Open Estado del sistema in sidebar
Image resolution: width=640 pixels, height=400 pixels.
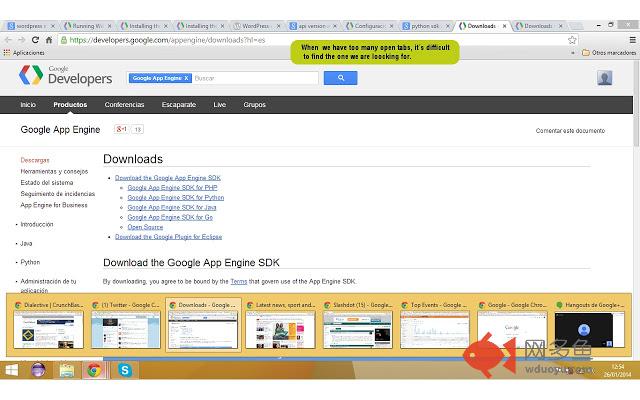click(x=47, y=182)
